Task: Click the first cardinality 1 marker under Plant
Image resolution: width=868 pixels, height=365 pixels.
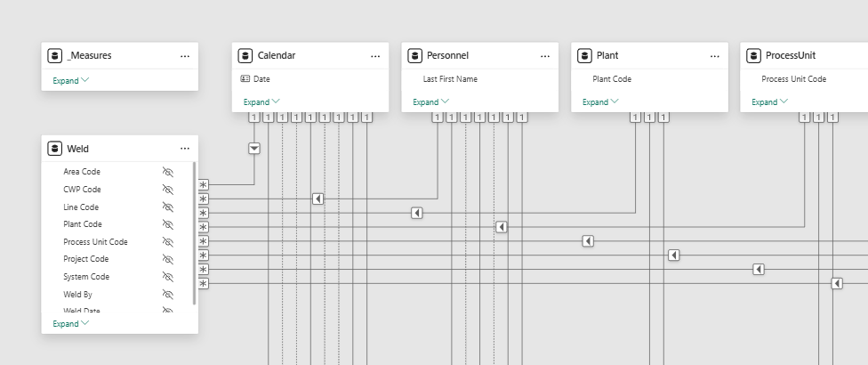Action: pos(635,117)
